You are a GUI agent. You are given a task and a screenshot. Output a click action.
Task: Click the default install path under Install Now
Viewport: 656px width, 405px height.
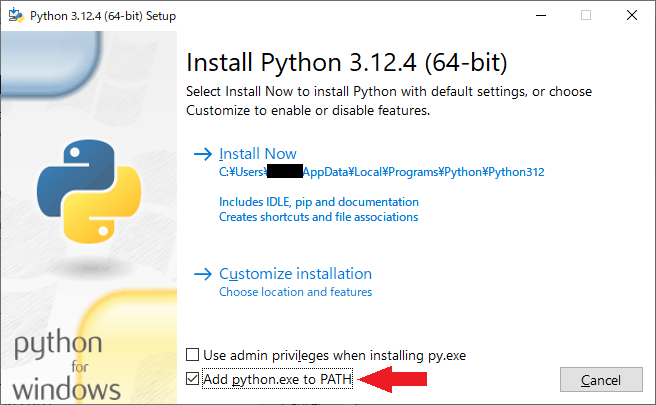[x=381, y=172]
